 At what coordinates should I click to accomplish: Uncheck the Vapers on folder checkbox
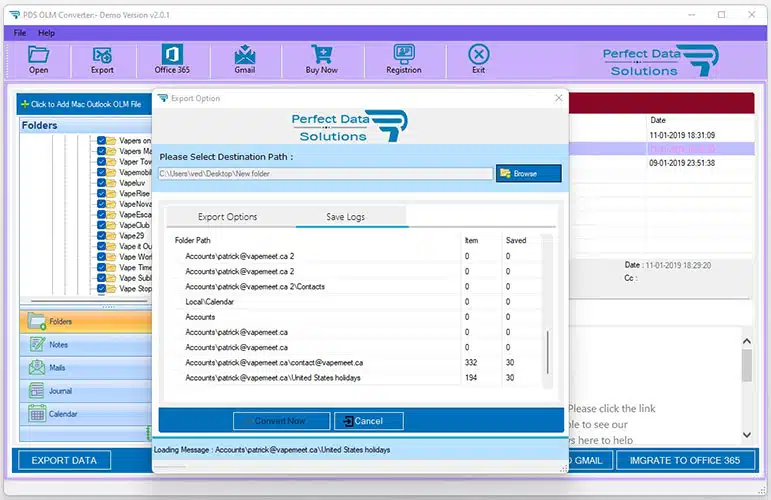coord(101,141)
